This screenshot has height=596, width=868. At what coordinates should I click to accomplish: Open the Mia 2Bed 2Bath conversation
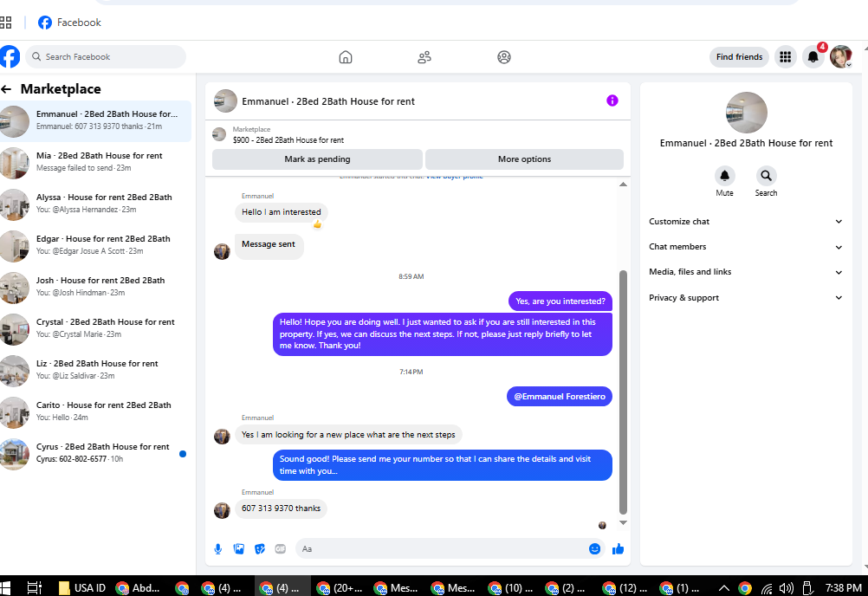click(96, 162)
